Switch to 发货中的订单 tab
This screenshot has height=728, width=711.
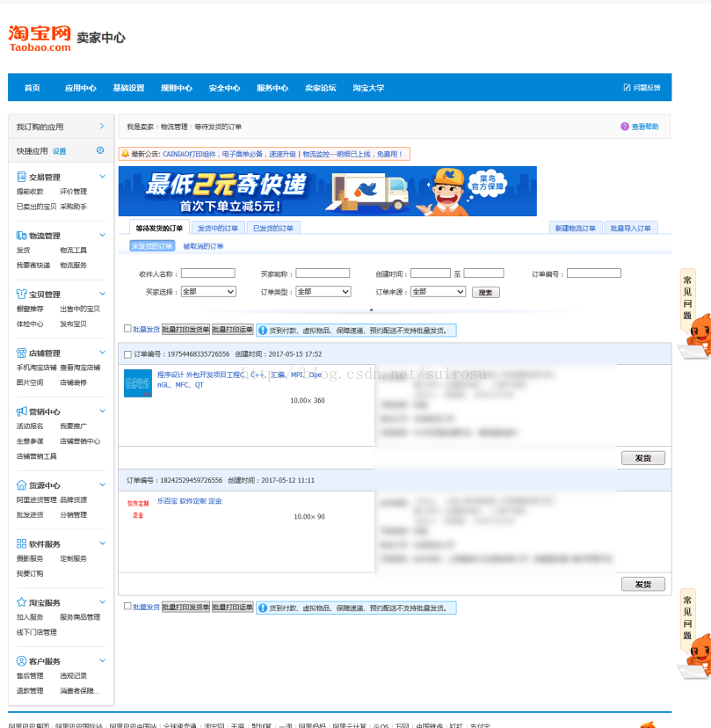click(x=218, y=228)
